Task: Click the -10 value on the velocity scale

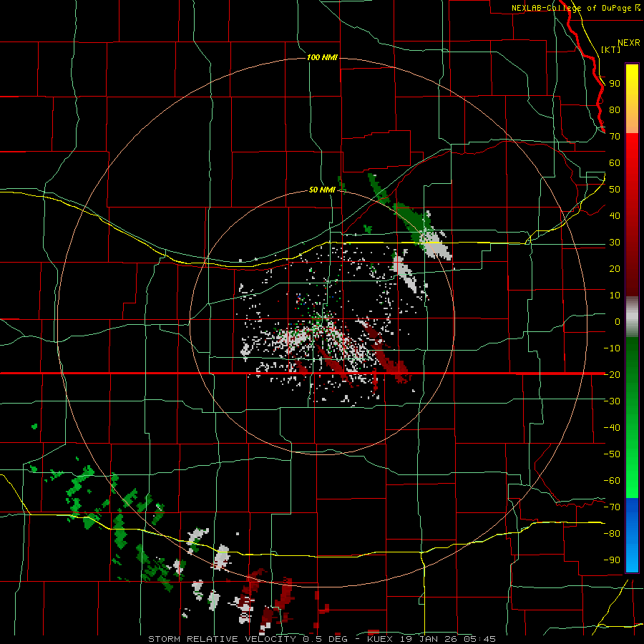Action: (x=612, y=348)
